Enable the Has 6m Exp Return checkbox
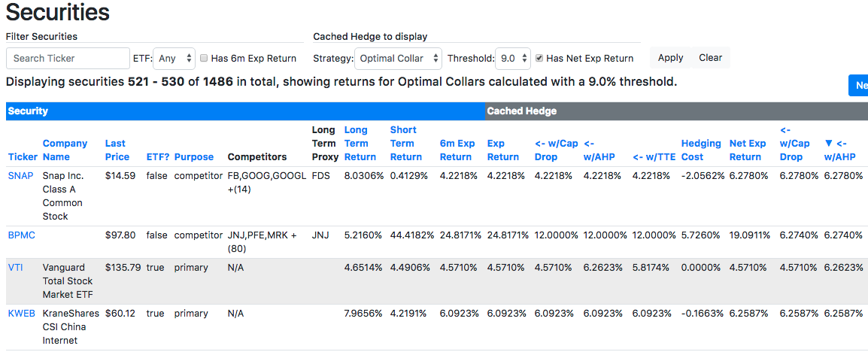Viewport: 868px width, 352px height. (x=204, y=58)
